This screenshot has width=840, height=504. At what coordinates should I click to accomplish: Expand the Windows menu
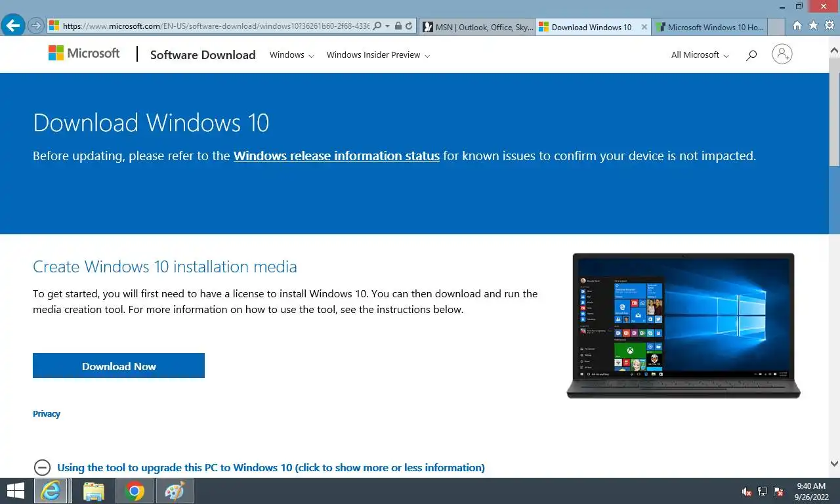tap(291, 54)
